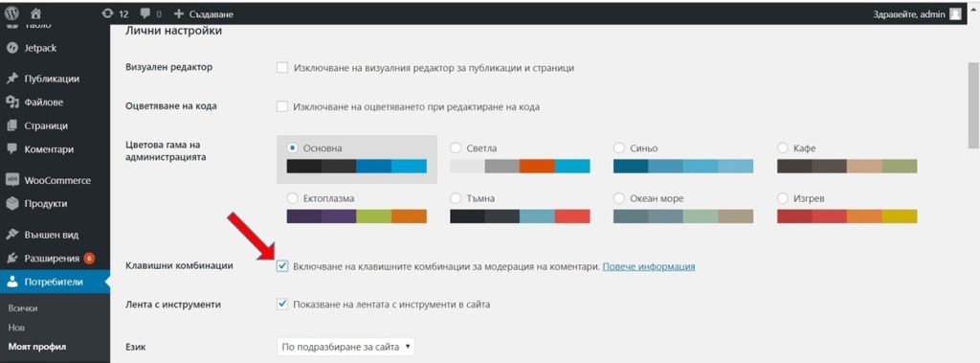980x363 pixels.
Task: Toggle disabling code syntax highlighting checkbox
Action: [x=282, y=106]
